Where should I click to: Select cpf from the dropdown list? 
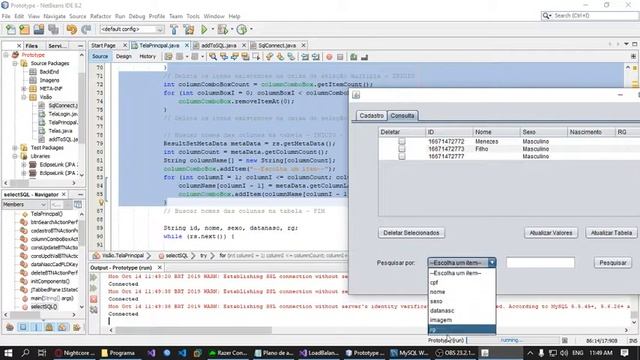(x=462, y=282)
